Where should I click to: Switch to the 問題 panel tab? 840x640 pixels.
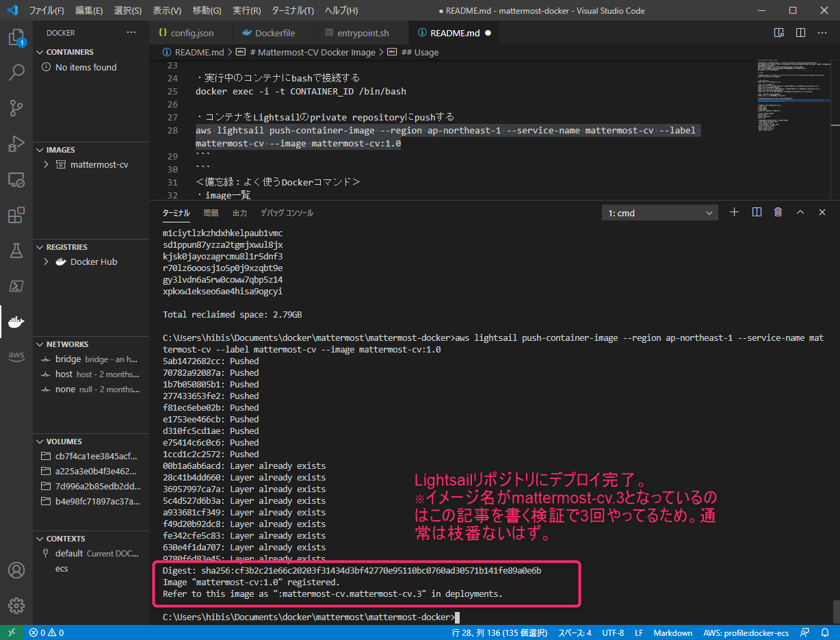[211, 213]
